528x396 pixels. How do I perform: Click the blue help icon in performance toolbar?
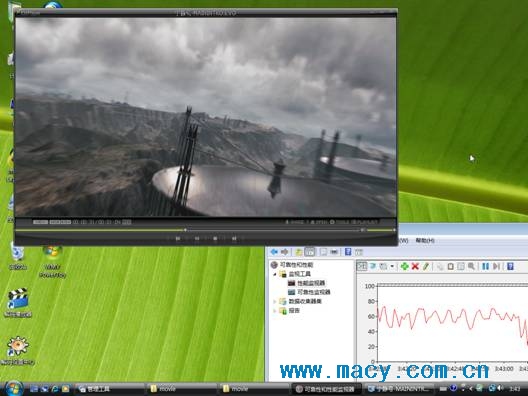(x=510, y=266)
